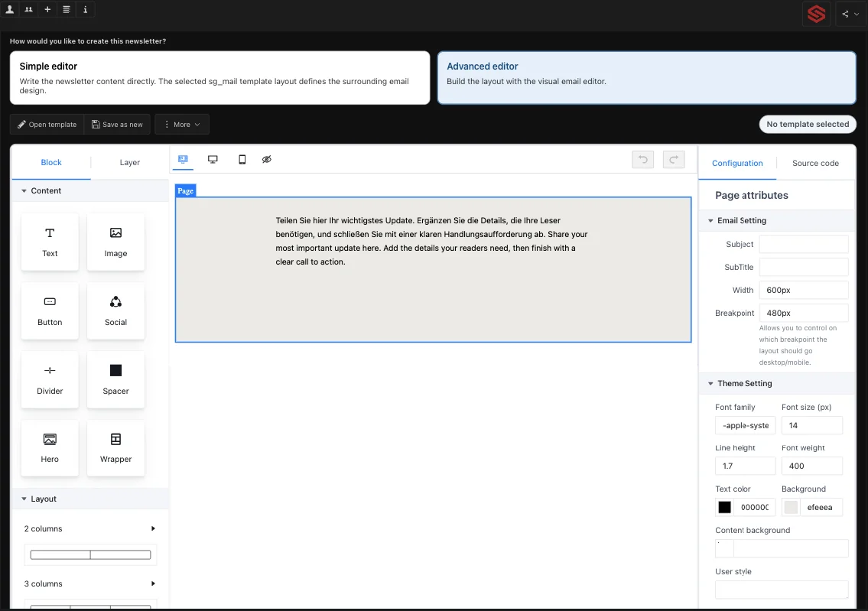Click the Line height field showing 1.7
This screenshot has height=611, width=868.
pos(745,466)
